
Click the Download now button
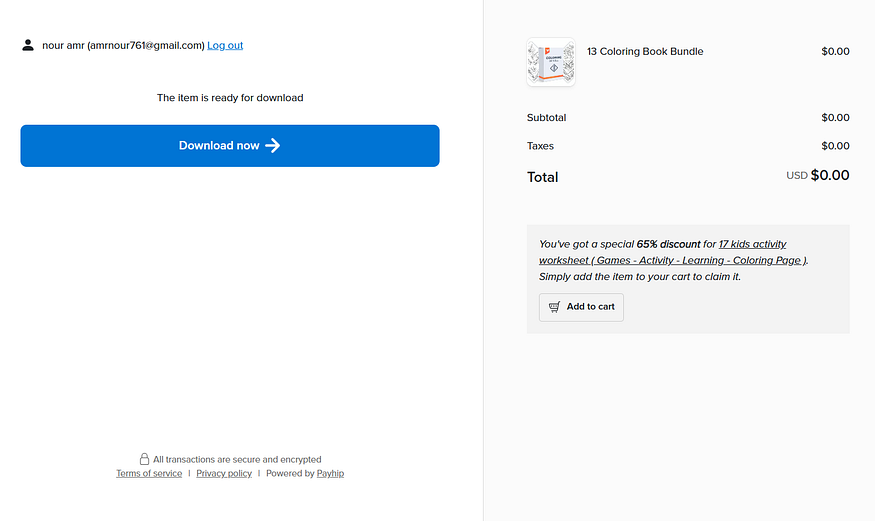point(230,146)
